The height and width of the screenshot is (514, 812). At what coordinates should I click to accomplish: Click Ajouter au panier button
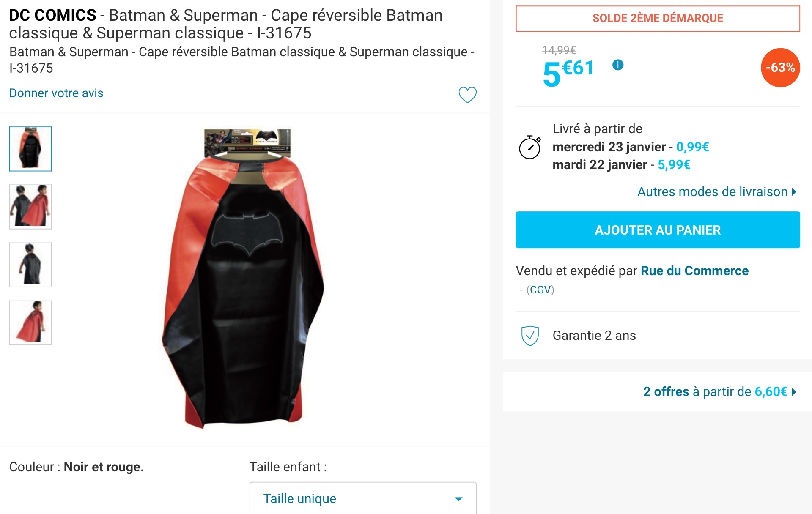pos(658,230)
